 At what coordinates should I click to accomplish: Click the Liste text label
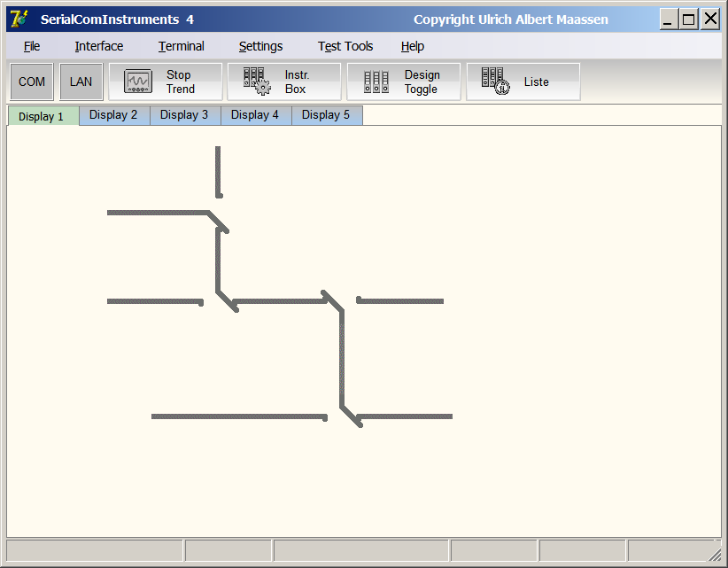pyautogui.click(x=536, y=82)
